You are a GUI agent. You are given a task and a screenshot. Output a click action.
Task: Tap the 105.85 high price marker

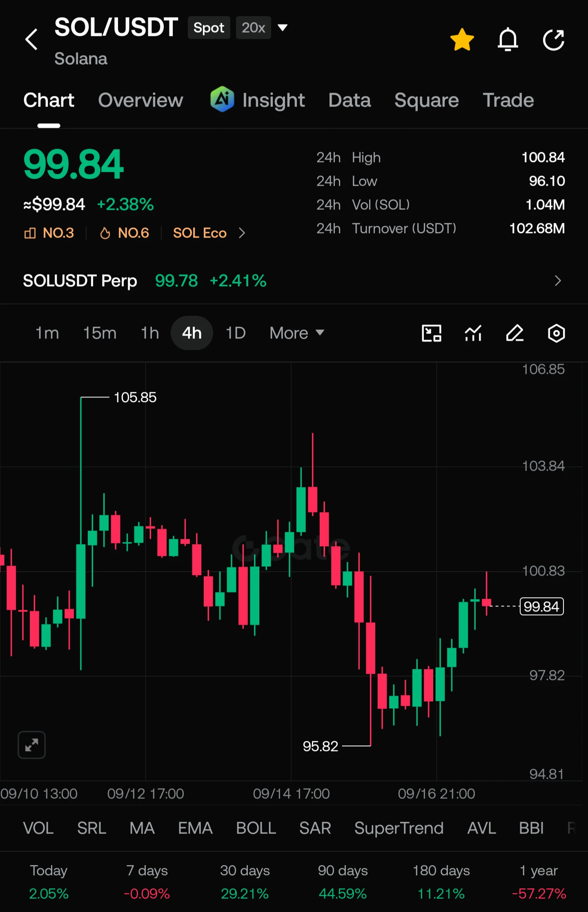(135, 397)
